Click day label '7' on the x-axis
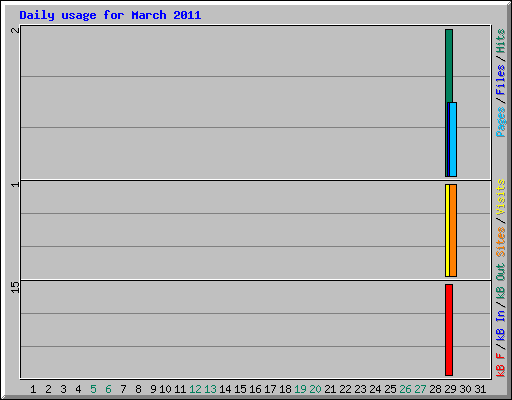This screenshot has width=512, height=400. click(123, 389)
